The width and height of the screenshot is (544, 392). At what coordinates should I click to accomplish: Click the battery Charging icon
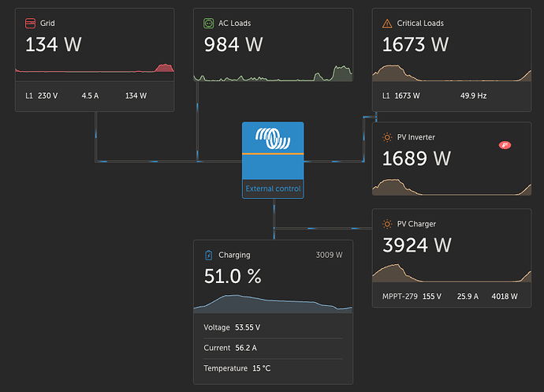pos(208,256)
